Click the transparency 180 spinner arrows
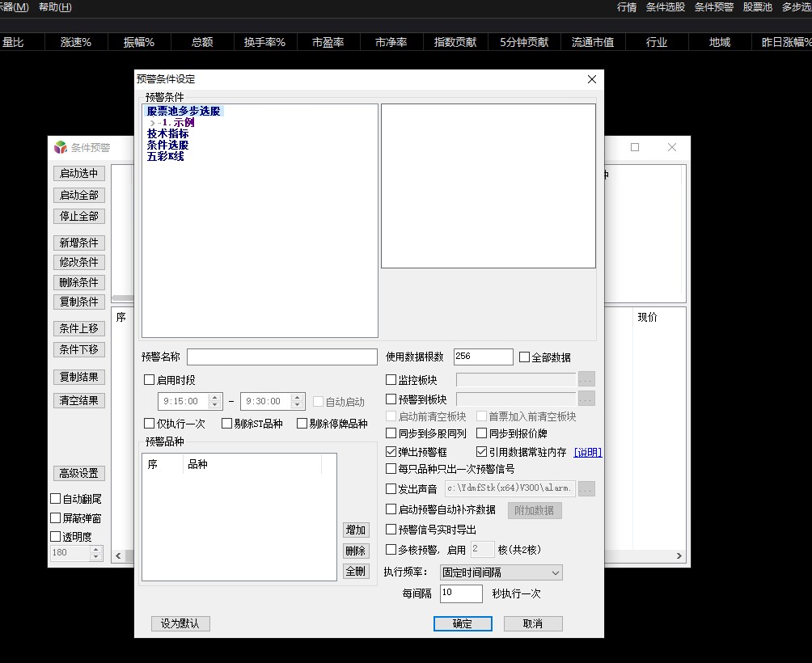Viewport: 812px width, 663px height. click(95, 553)
